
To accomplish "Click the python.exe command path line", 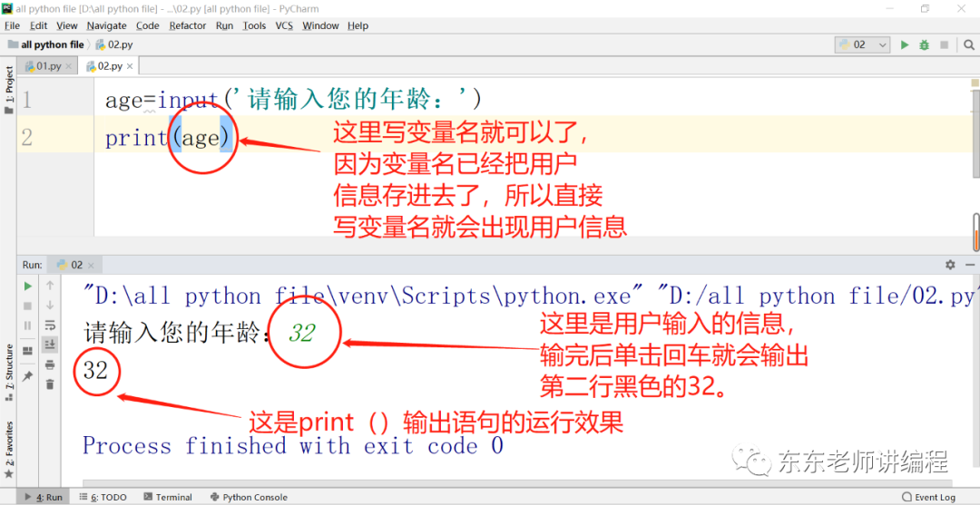I will coord(530,296).
